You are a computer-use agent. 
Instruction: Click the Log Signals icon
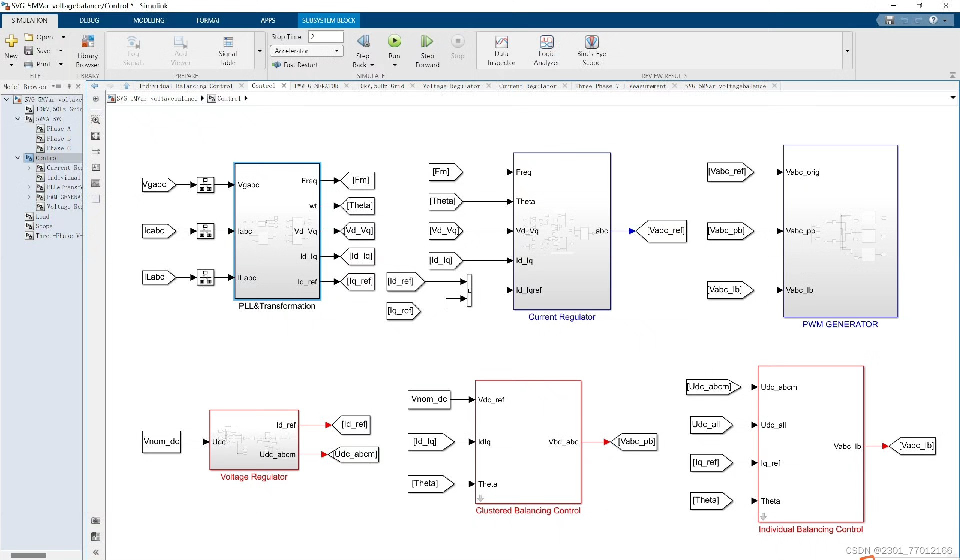click(133, 51)
